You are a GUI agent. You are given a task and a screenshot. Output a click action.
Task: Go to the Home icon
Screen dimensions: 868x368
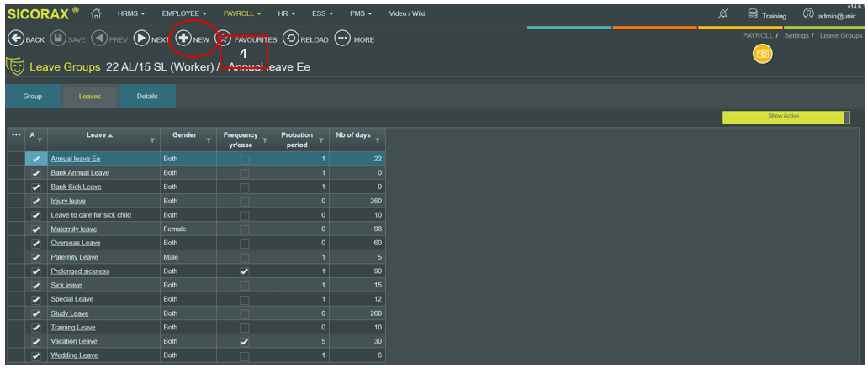pos(96,13)
